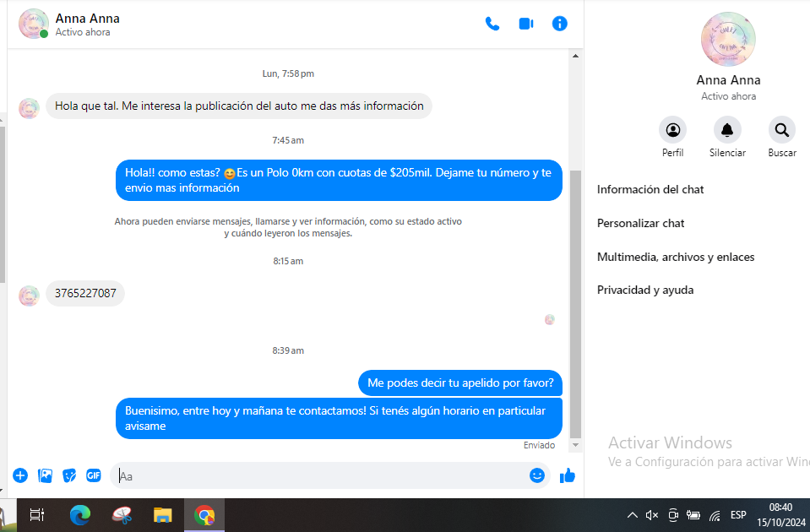Open the emoji picker in message box
The height and width of the screenshot is (532, 810).
point(536,475)
